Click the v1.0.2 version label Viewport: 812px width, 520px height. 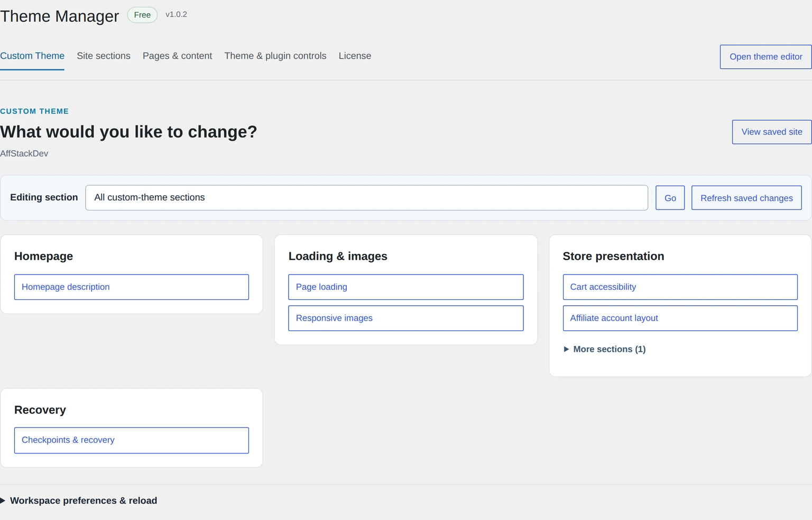tap(176, 14)
